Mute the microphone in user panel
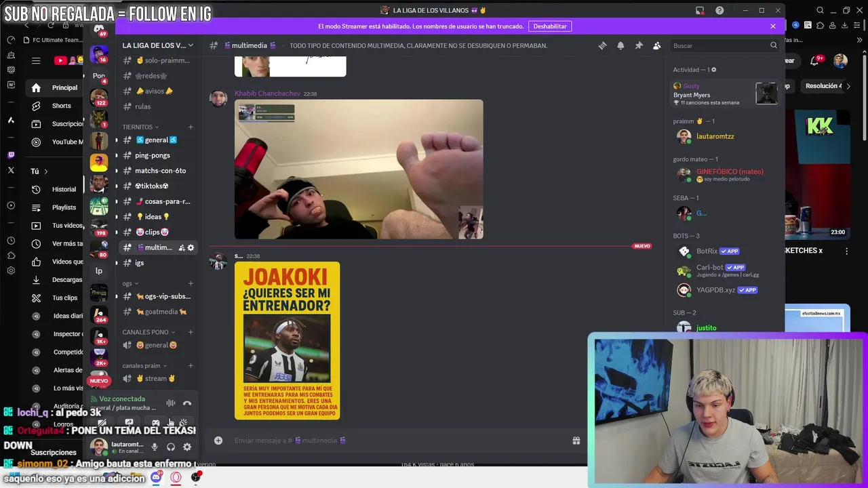Image resolution: width=868 pixels, height=488 pixels. (155, 447)
